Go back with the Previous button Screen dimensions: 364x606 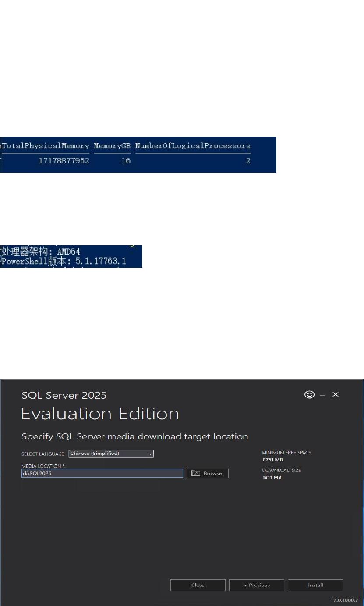(257, 585)
